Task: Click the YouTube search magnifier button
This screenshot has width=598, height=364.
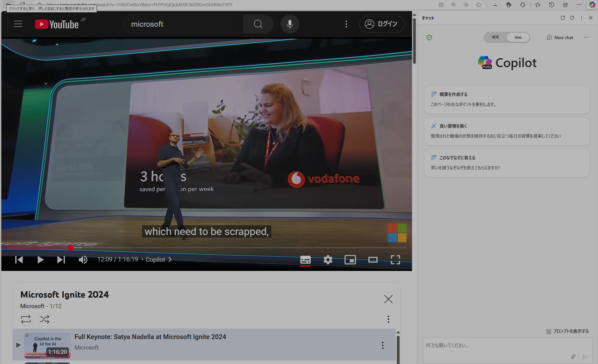Action: [x=258, y=24]
